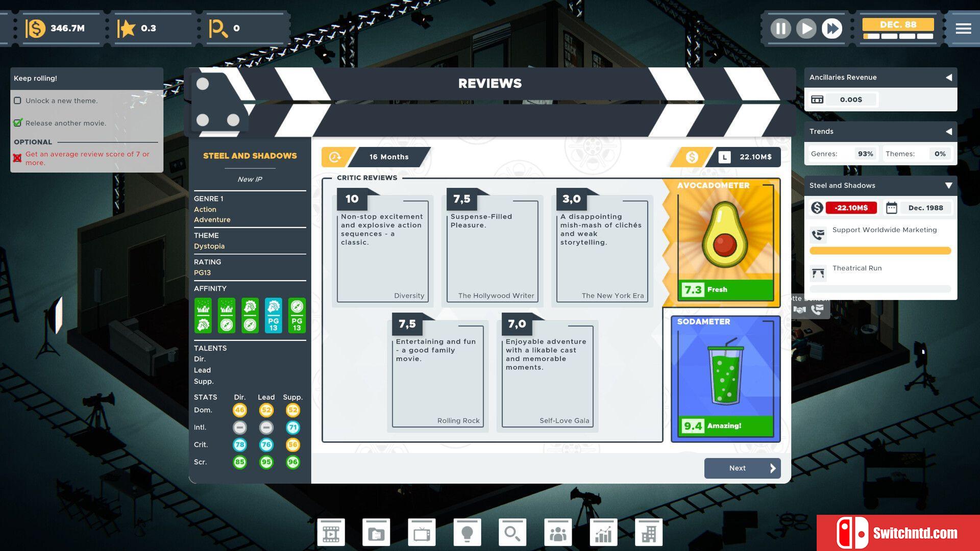Image resolution: width=980 pixels, height=551 pixels.
Task: Click the Support Worldwide Marketing progress bar
Action: 880,251
